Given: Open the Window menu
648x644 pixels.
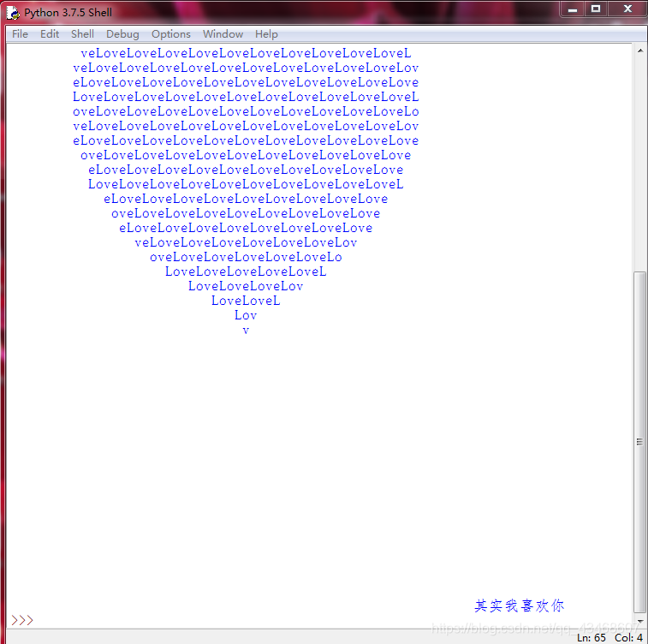Looking at the screenshot, I should coord(223,34).
